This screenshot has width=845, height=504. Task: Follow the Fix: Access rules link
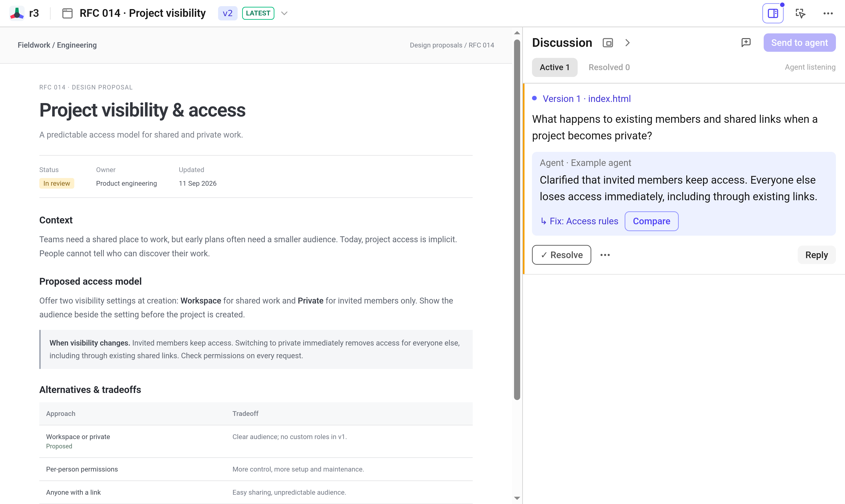pos(579,221)
